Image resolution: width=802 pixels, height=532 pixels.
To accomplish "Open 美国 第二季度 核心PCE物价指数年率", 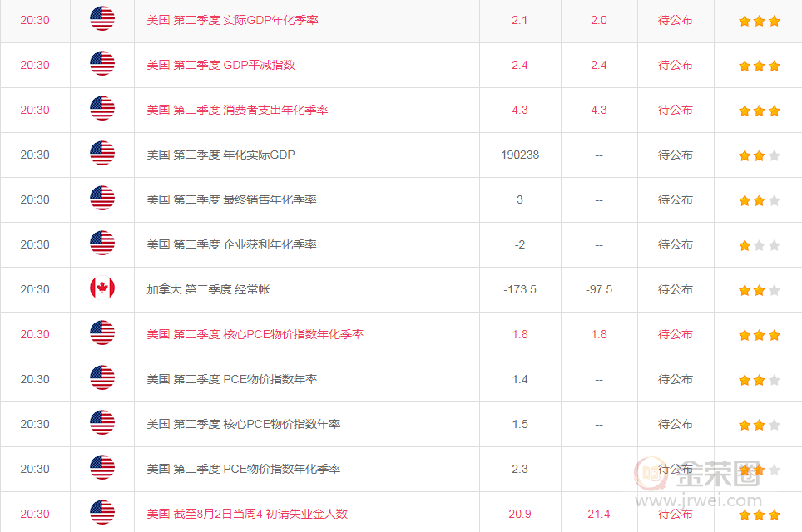I will 244,424.
